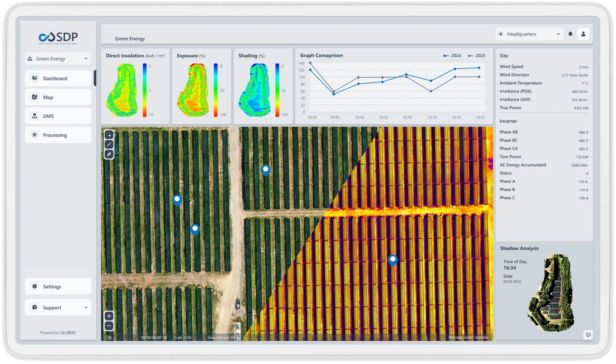Screen dimensions: 616x364
Task: Choose the ruler measurement tool
Action: [109, 154]
